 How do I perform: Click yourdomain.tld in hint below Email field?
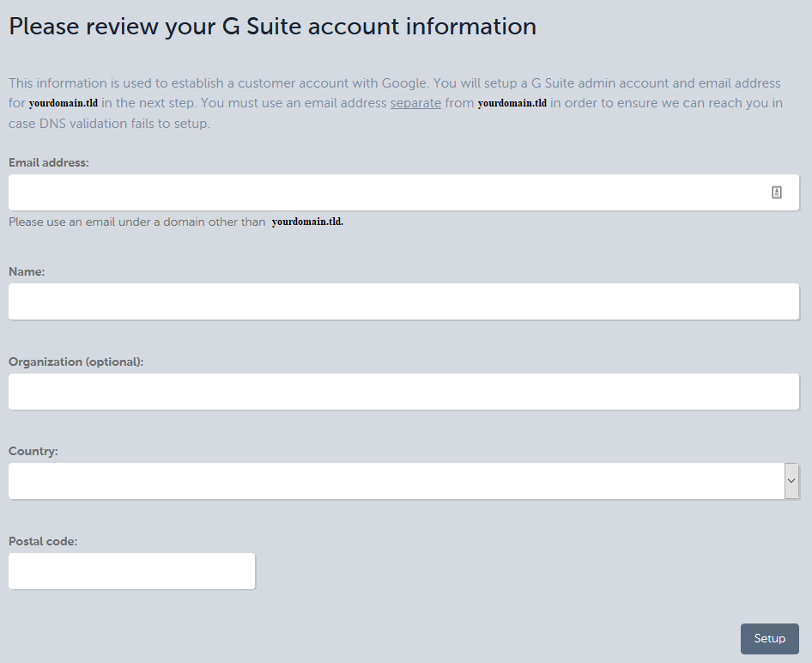[x=307, y=222]
